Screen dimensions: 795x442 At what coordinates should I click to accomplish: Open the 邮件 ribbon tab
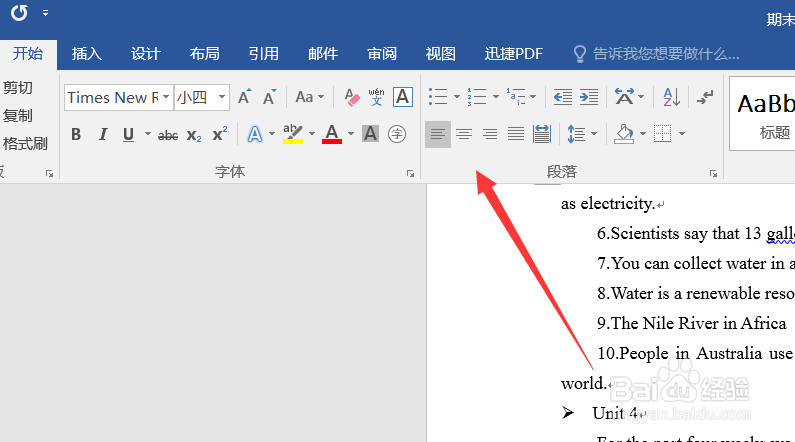[x=323, y=54]
